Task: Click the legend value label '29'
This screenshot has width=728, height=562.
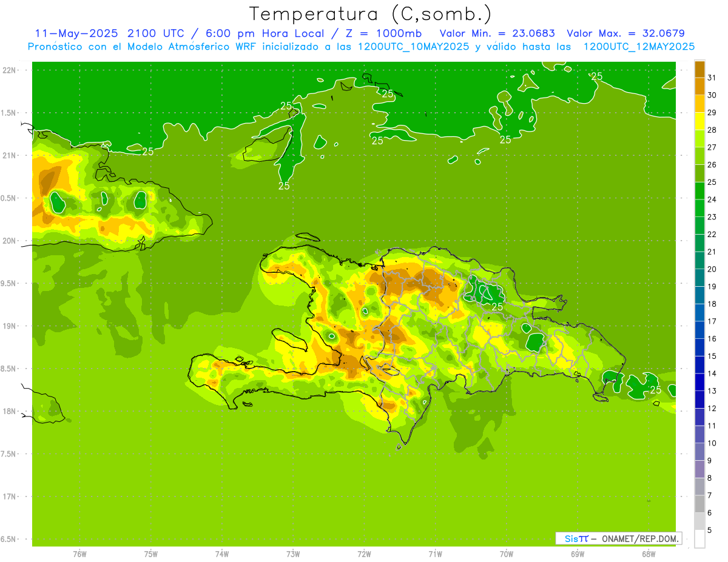Action: click(x=712, y=112)
